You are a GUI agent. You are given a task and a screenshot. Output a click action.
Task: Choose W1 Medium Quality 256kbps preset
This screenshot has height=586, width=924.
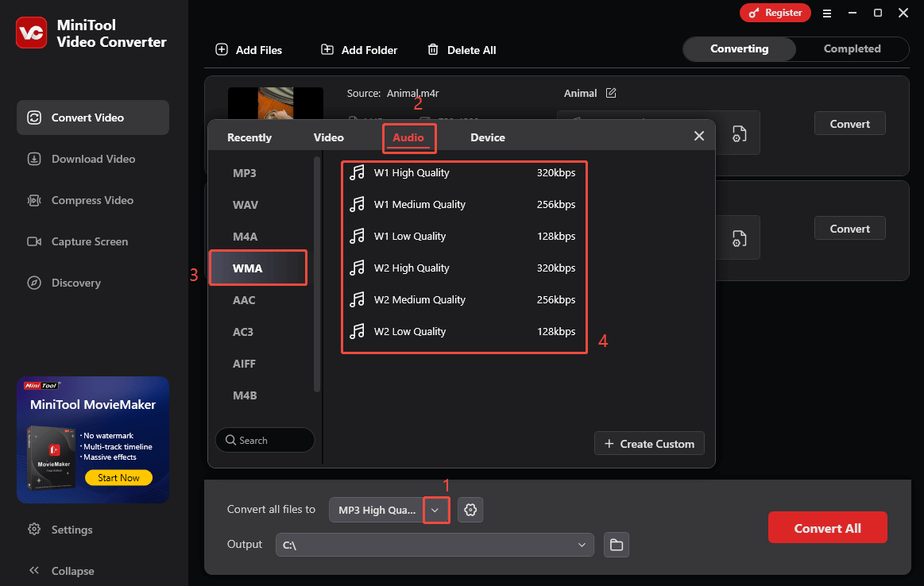tap(464, 204)
